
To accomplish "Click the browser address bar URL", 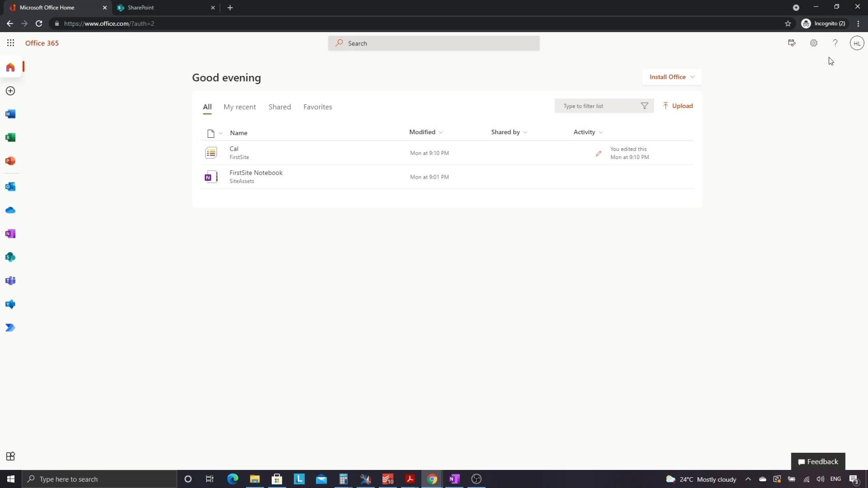I will click(x=109, y=23).
